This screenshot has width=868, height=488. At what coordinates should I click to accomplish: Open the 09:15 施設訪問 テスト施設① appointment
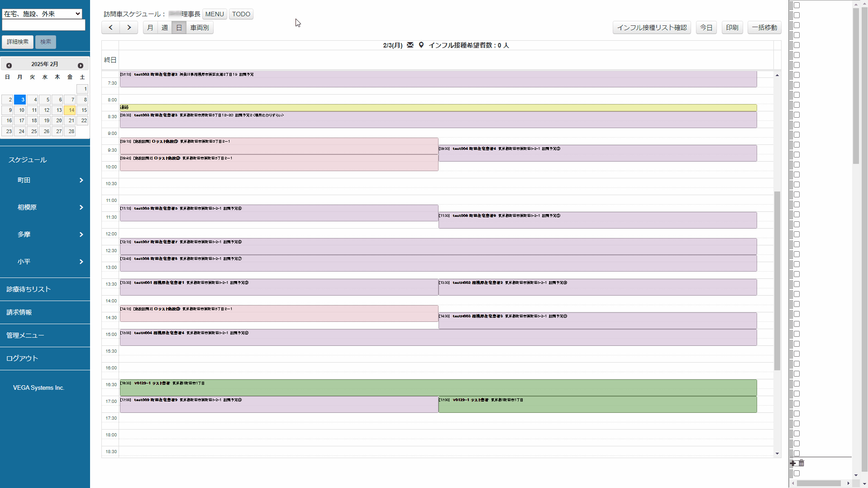coord(279,146)
